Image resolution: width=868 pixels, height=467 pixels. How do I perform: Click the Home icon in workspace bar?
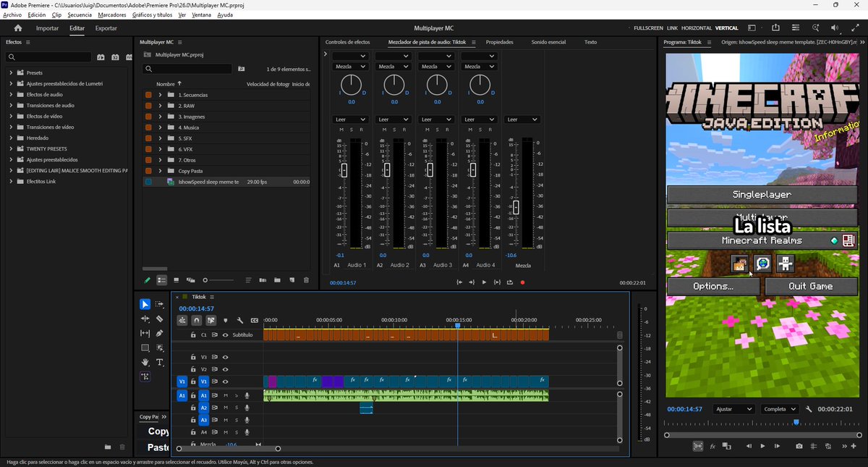(x=18, y=28)
